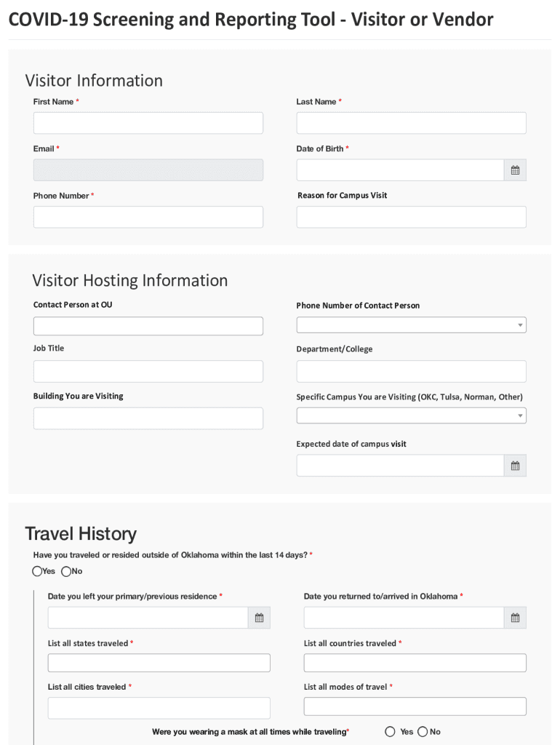
Task: Open calendar for expected date of campus visit
Action: pos(515,466)
